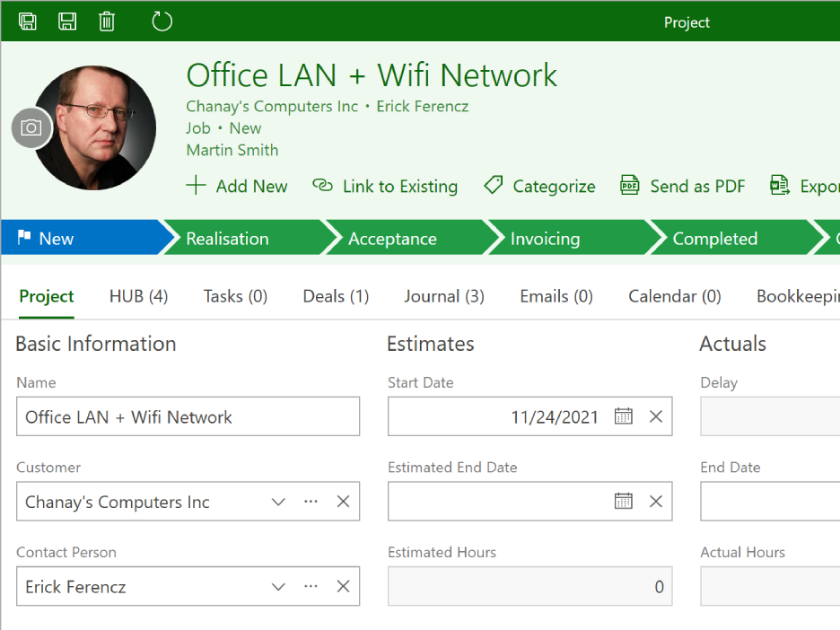Open Customer ellipsis options menu
Screen dimensions: 840x630
311,501
